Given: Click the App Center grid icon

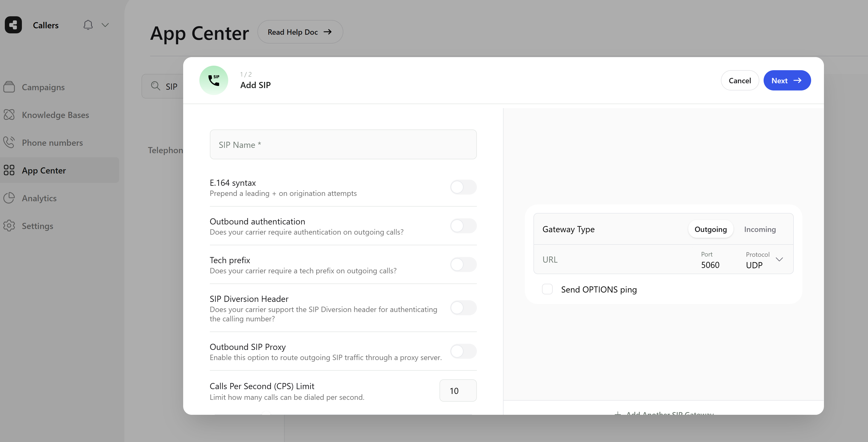Looking at the screenshot, I should 9,170.
